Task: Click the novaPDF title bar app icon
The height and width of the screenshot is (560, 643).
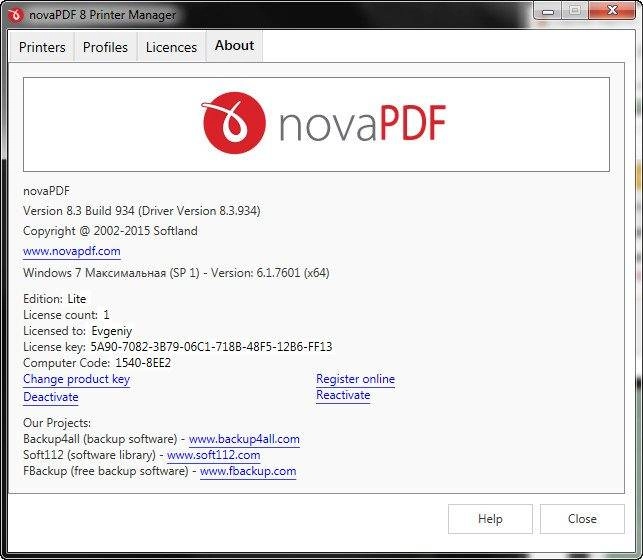Action: click(x=16, y=15)
